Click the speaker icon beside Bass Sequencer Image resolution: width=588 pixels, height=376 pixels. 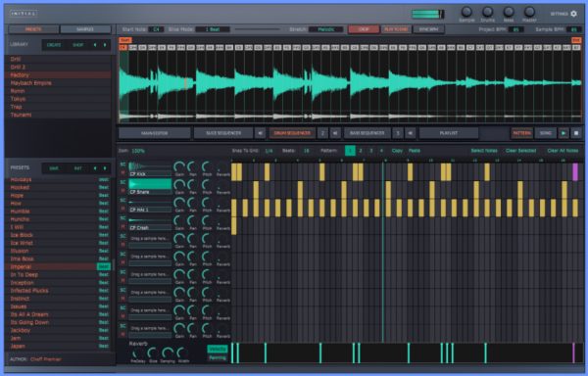[x=411, y=133]
